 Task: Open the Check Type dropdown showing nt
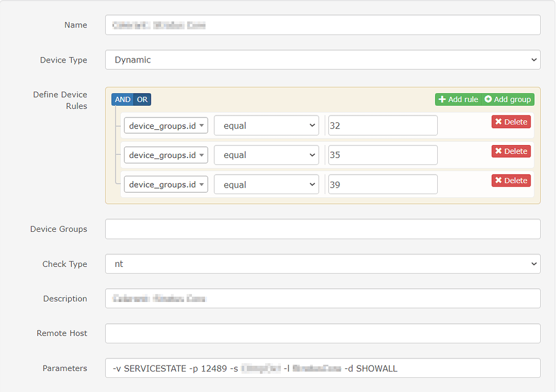323,264
